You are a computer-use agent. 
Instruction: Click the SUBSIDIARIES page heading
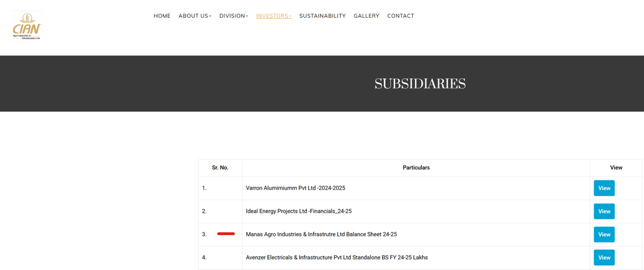click(420, 84)
